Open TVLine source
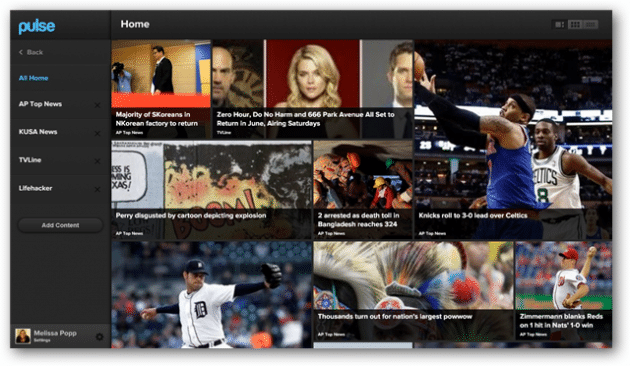 (30, 160)
